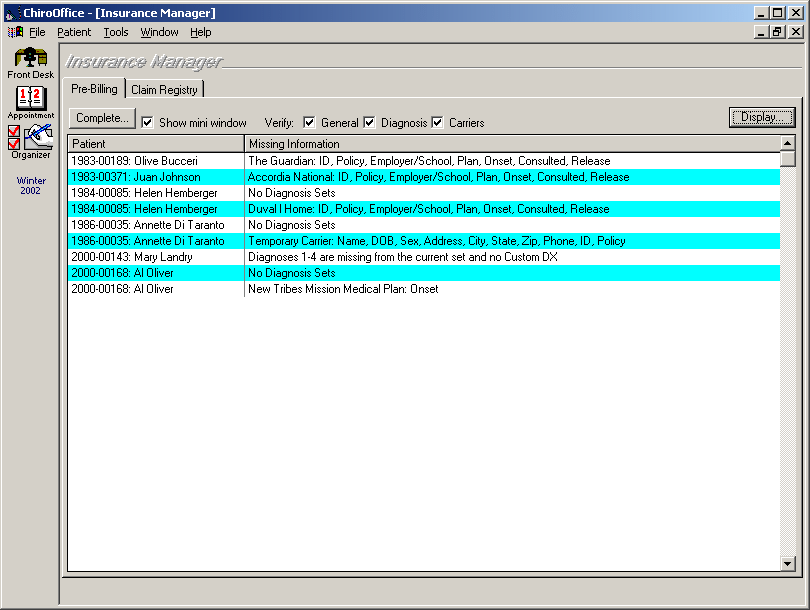Select Al Oliver New Tribes Mission row
The height and width of the screenshot is (610, 810).
424,289
